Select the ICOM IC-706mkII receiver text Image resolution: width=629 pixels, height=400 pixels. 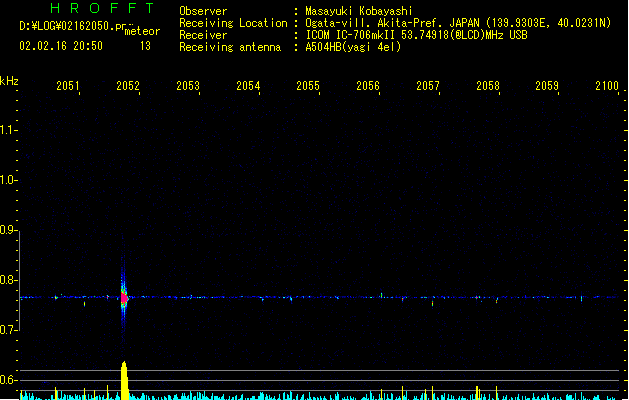coord(416,35)
